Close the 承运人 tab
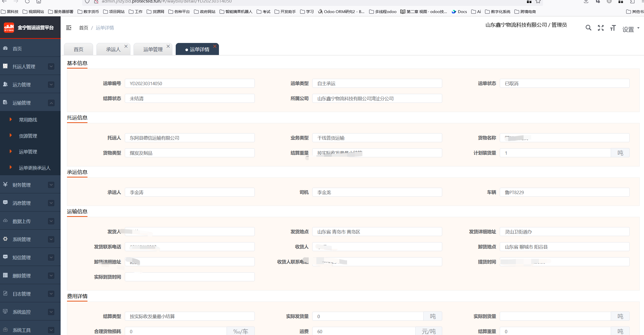Screen dimensions: 644x335 tap(126, 46)
